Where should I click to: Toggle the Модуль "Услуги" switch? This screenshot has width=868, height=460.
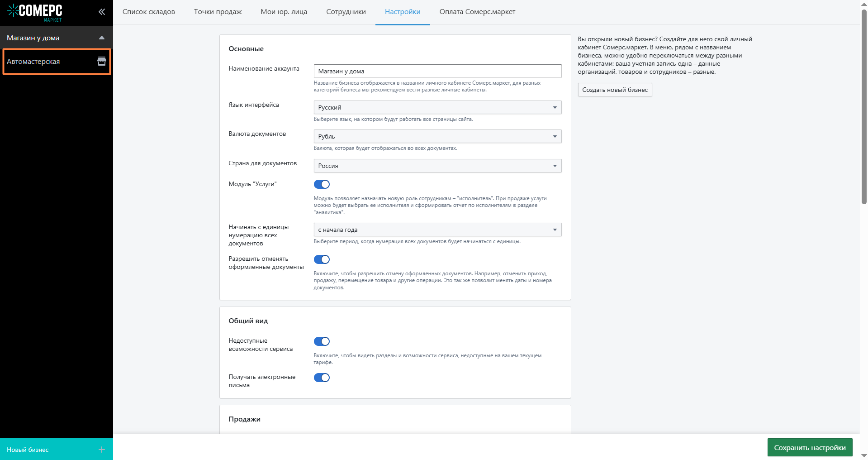coord(322,184)
